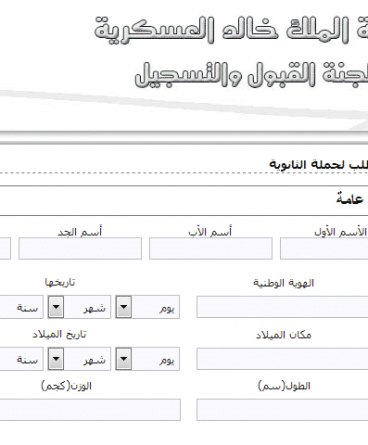This screenshot has width=368, height=445.
Task: Click the أسم الجد input field
Action: click(x=80, y=248)
